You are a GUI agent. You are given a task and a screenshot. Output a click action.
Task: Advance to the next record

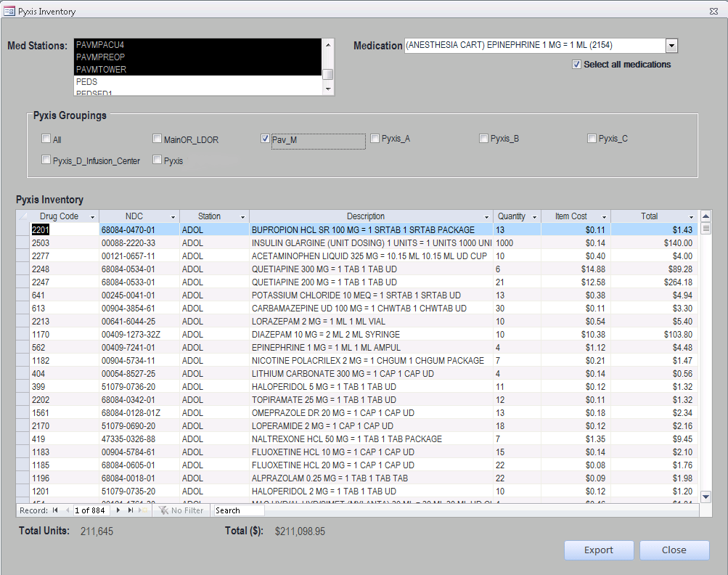(x=118, y=510)
